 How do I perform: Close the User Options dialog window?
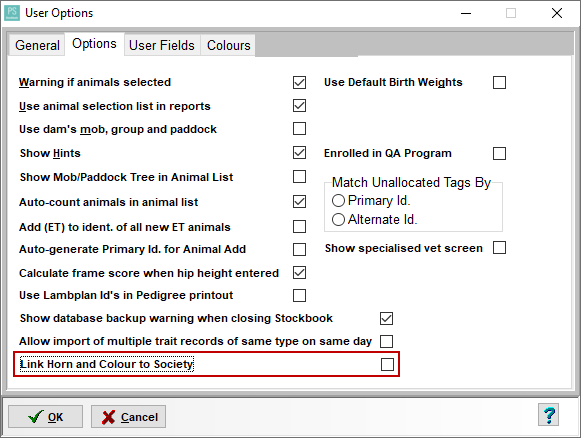tap(557, 13)
